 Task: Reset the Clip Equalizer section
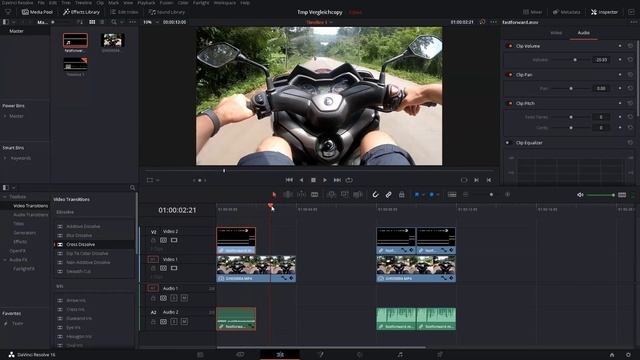click(630, 143)
